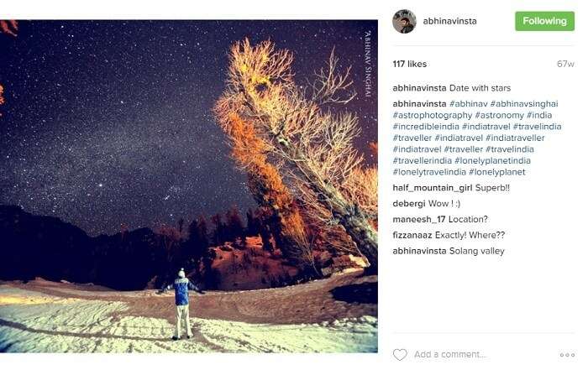This screenshot has width=588, height=370.
Task: Click the 67w post timestamp
Action: coord(565,64)
